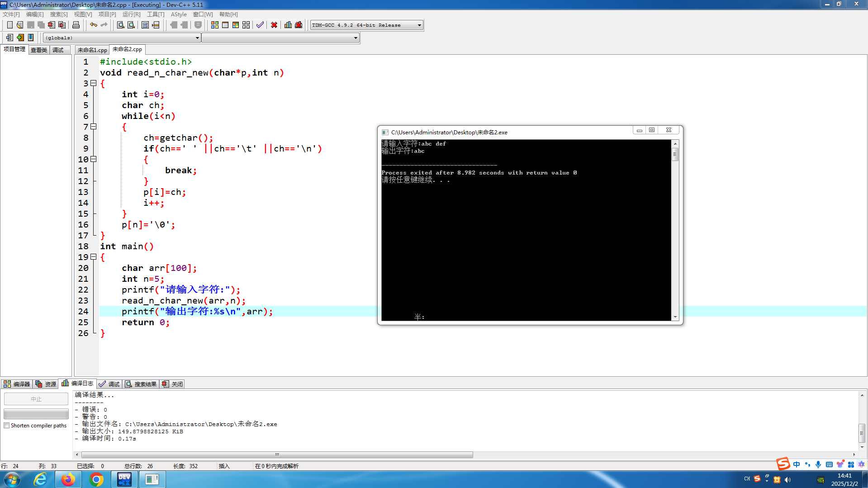This screenshot has width=868, height=488.
Task: Open the AStyle menu
Action: point(179,14)
